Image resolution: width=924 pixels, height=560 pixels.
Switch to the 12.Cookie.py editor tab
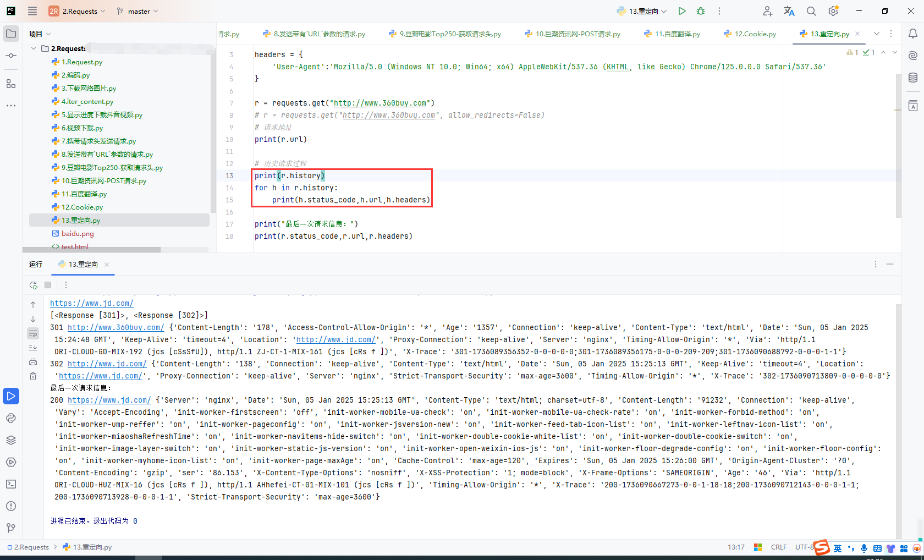pyautogui.click(x=750, y=34)
